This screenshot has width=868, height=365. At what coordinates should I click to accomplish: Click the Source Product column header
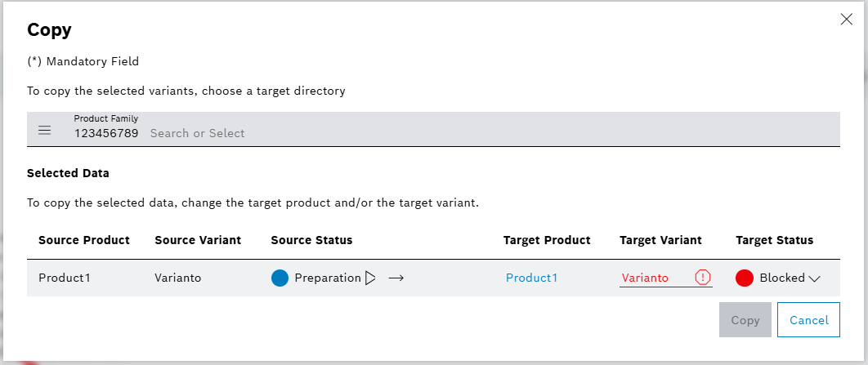click(84, 240)
